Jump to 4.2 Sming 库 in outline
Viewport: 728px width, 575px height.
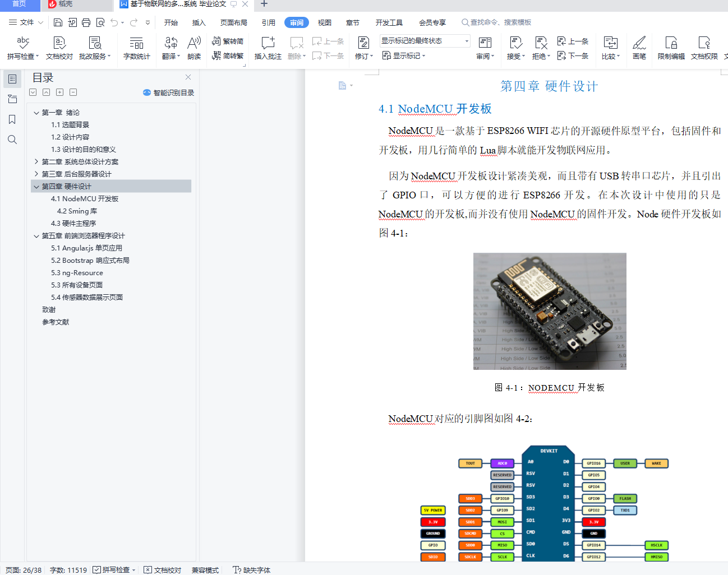tap(77, 211)
